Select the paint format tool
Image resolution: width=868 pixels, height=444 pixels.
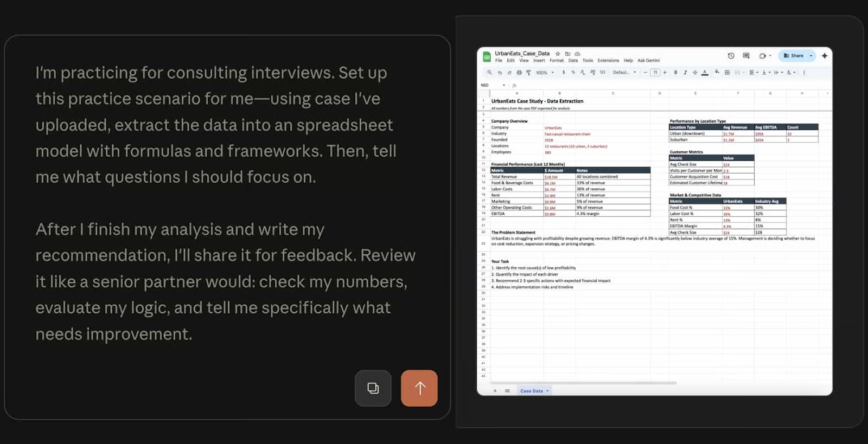528,73
